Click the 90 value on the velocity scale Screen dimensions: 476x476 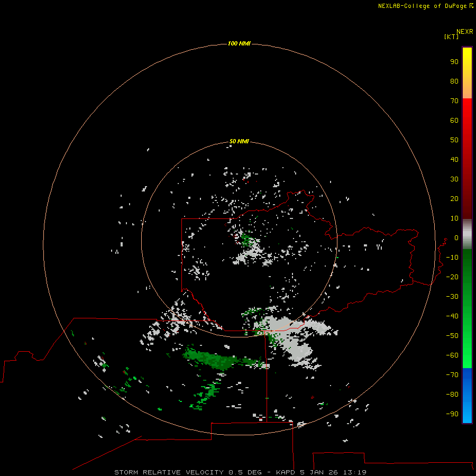454,62
